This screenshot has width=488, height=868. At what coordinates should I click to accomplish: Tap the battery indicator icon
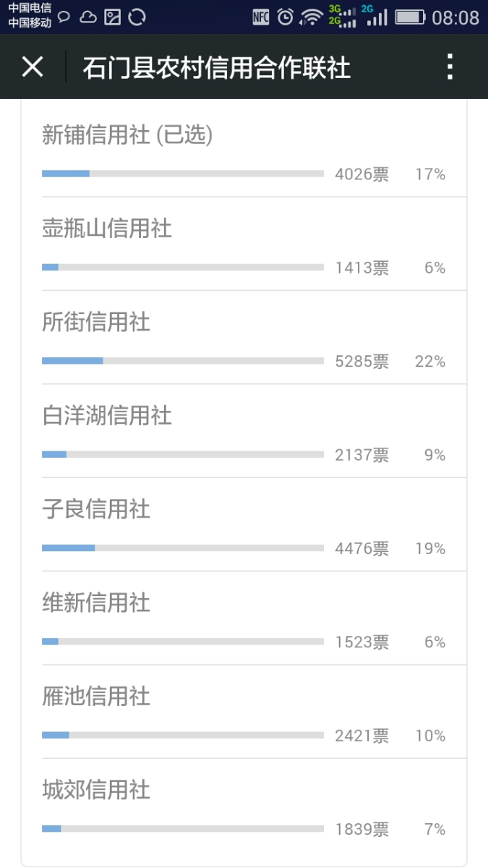point(410,17)
